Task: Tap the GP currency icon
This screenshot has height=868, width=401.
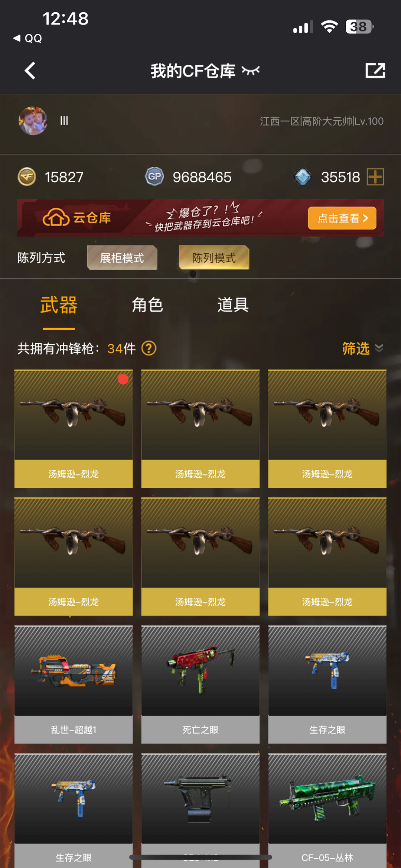Action: point(154,176)
